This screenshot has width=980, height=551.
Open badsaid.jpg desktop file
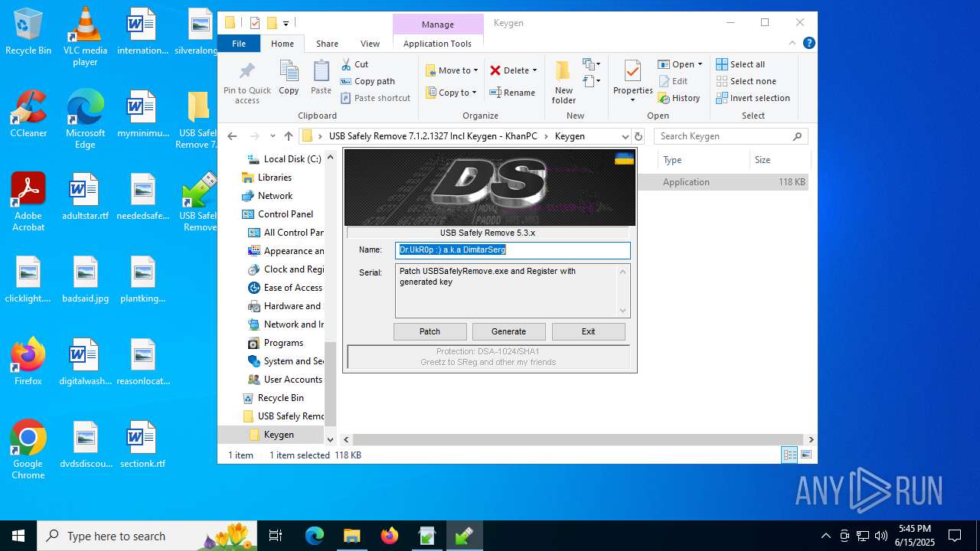click(85, 279)
